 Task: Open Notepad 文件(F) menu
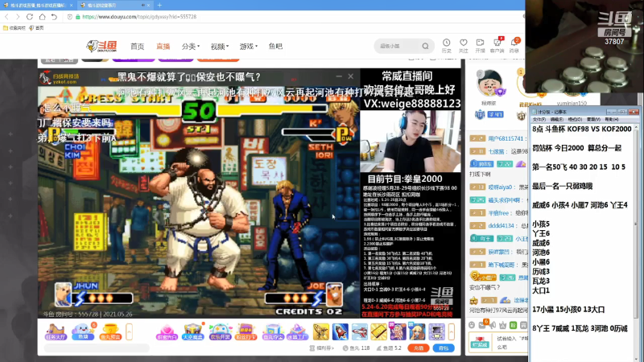point(539,119)
